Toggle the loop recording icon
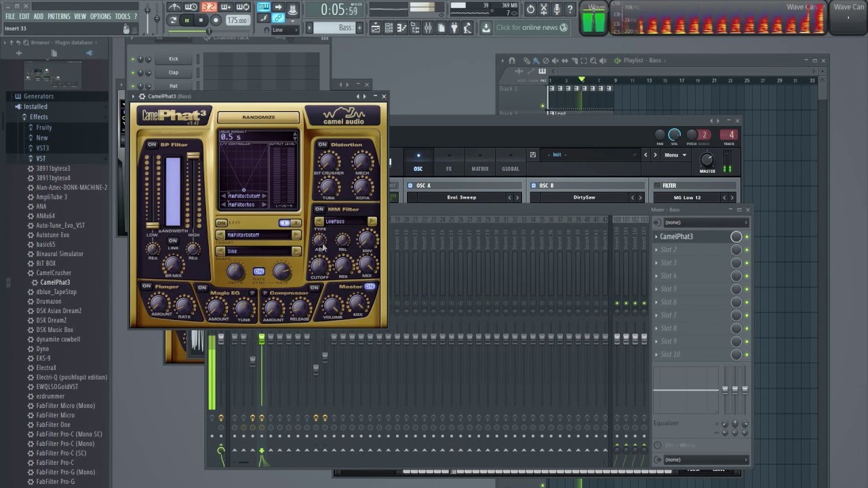Viewport: 868px width, 488px height. click(x=242, y=7)
